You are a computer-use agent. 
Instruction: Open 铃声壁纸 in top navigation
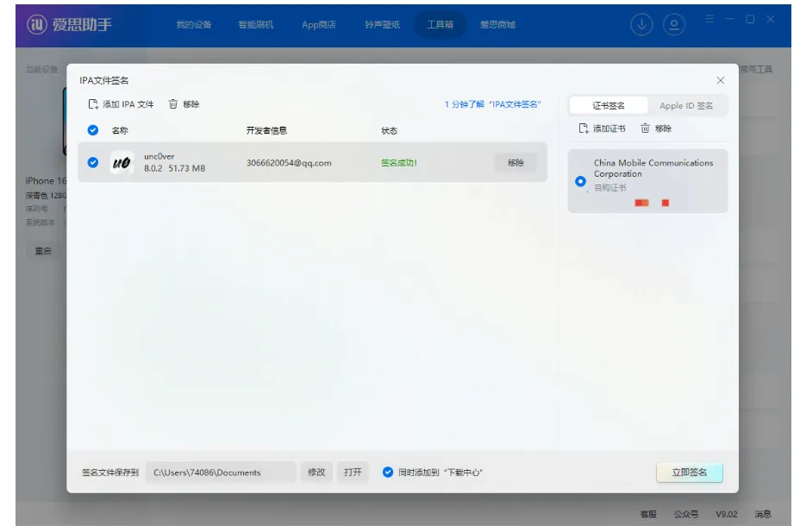point(382,24)
